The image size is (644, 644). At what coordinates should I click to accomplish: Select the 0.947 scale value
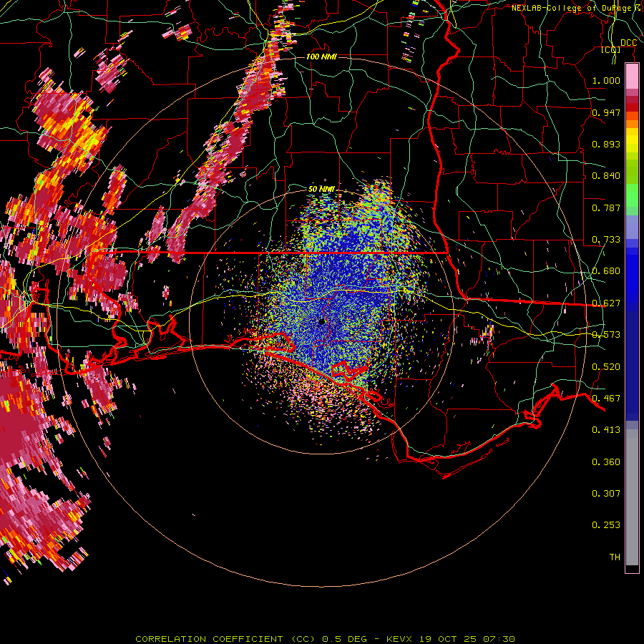[606, 112]
